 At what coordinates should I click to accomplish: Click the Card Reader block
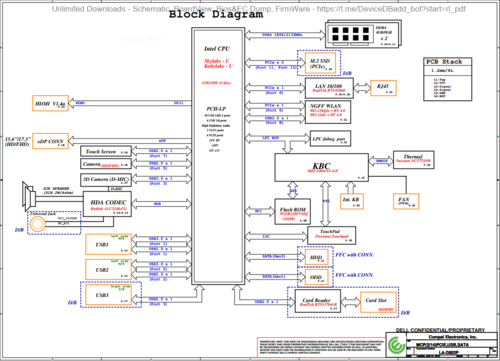tap(318, 302)
